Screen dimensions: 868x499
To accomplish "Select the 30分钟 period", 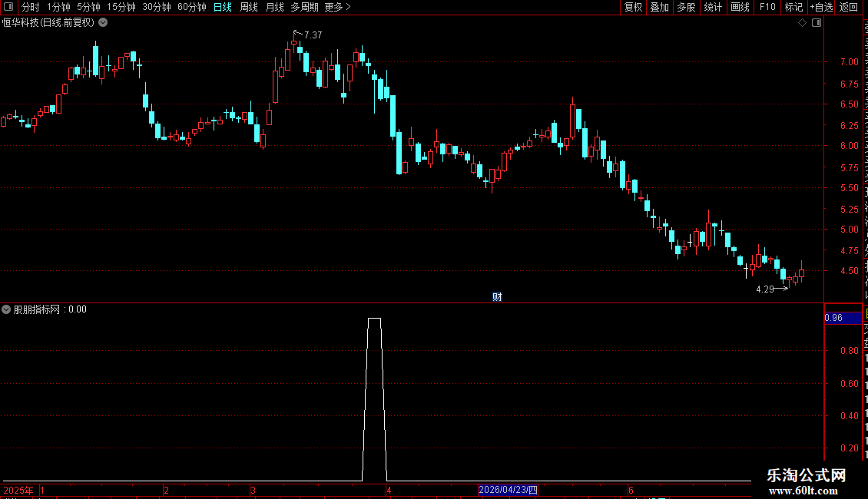I will click(157, 7).
